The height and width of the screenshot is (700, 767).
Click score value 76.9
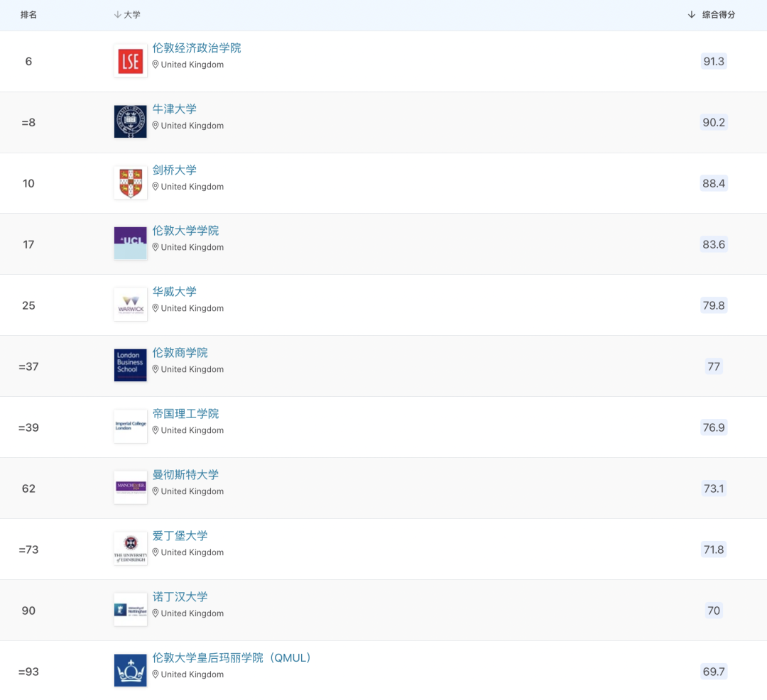point(714,427)
